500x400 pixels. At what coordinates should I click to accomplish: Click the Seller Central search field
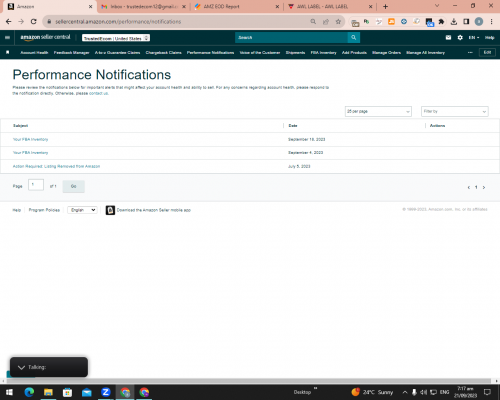coord(291,38)
